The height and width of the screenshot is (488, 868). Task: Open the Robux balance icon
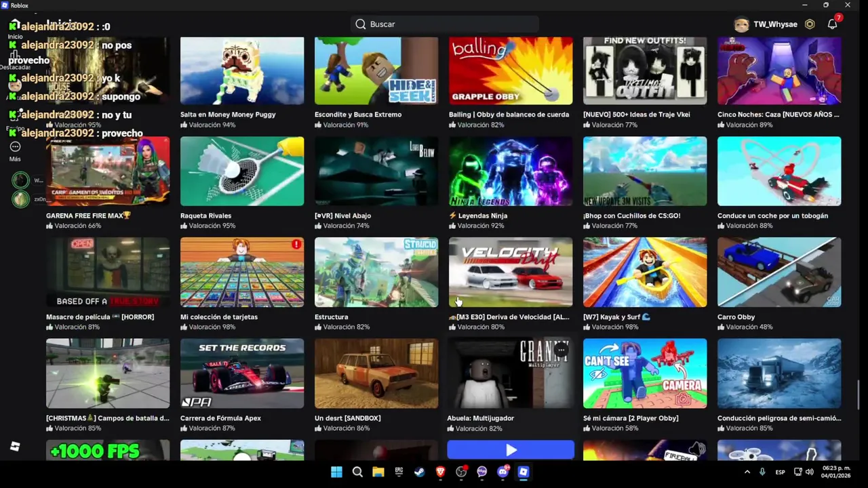tap(810, 24)
